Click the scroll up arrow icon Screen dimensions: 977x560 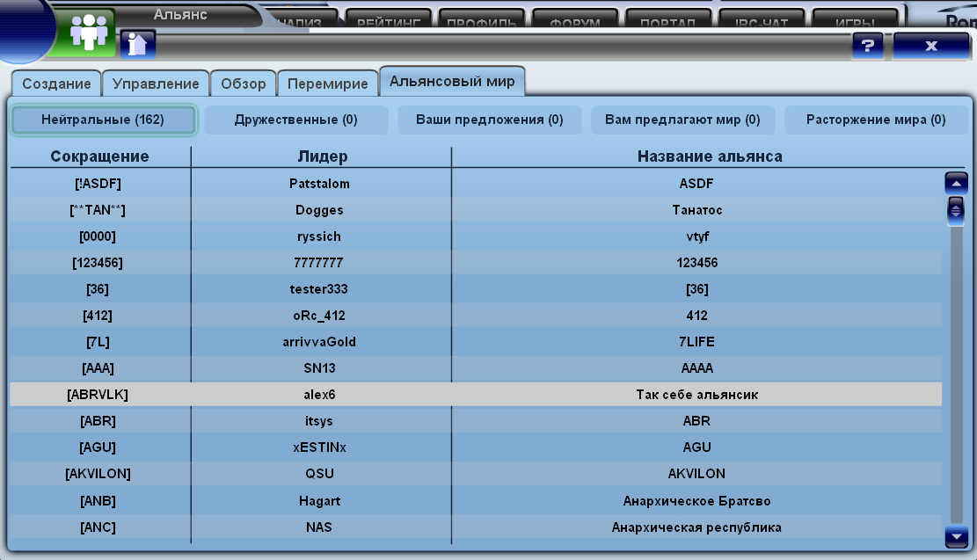955,183
